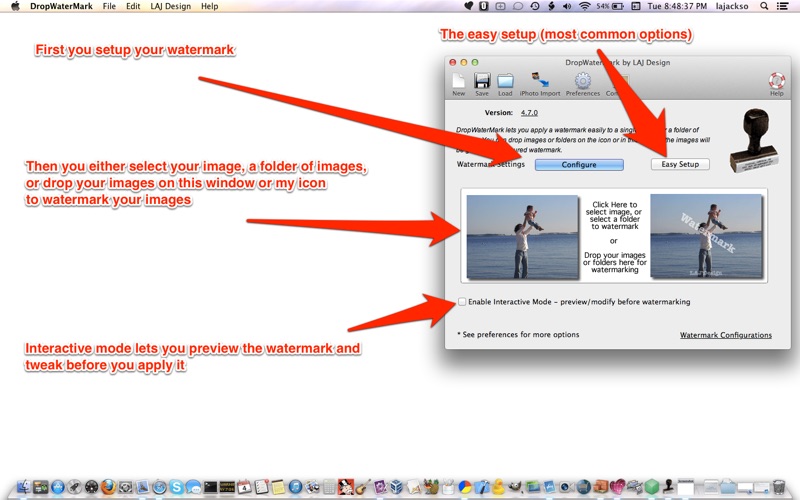The height and width of the screenshot is (500, 800).
Task: Open the Apple menu
Action: [x=15, y=6]
